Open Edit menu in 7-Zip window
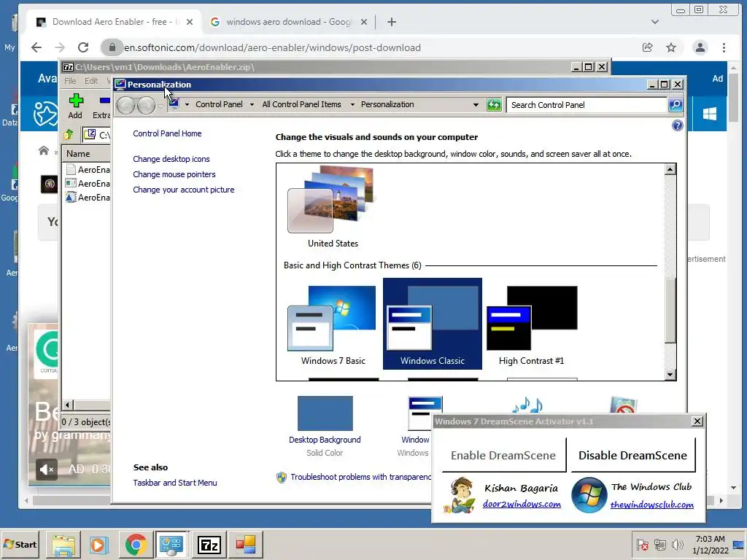 91,81
